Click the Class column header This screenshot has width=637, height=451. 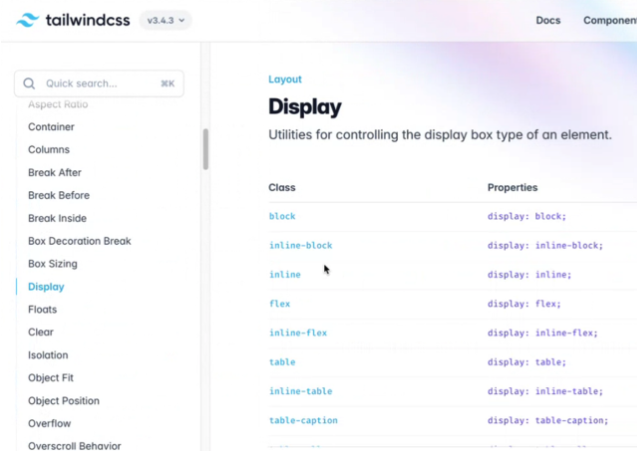tap(282, 187)
